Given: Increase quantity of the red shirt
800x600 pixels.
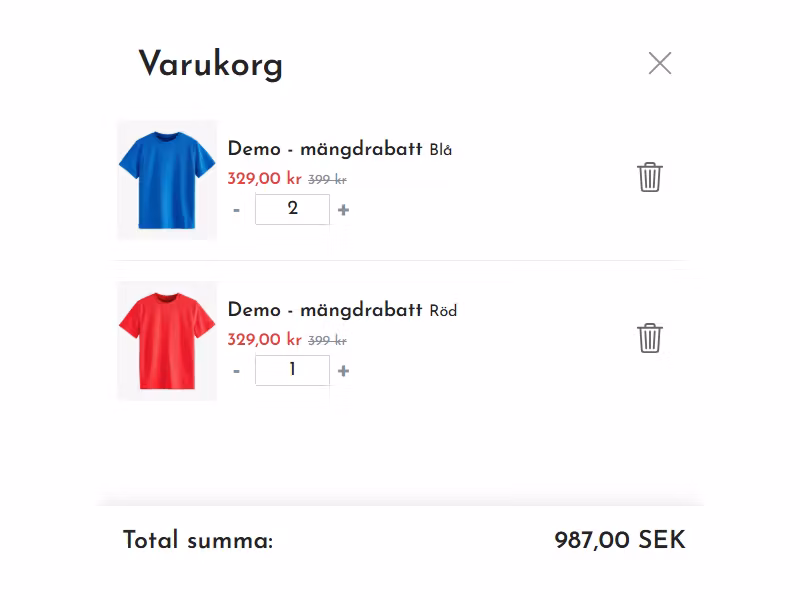Looking at the screenshot, I should point(341,370).
